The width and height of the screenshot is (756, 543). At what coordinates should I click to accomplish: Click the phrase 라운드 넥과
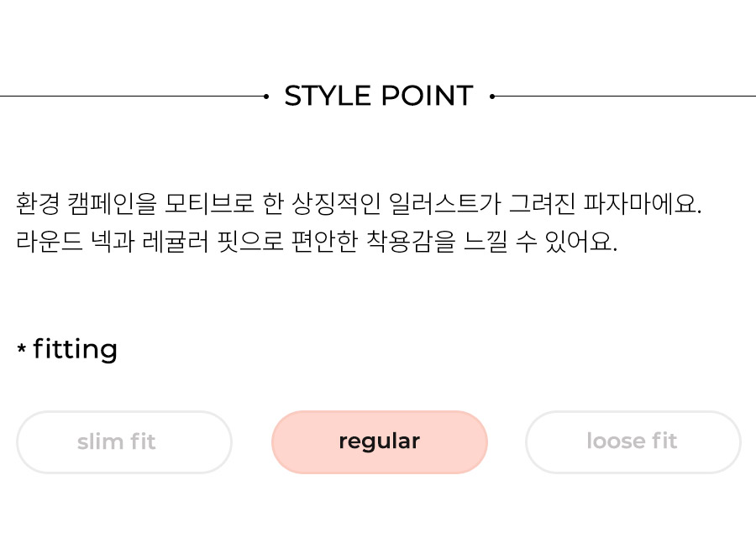[x=76, y=241]
